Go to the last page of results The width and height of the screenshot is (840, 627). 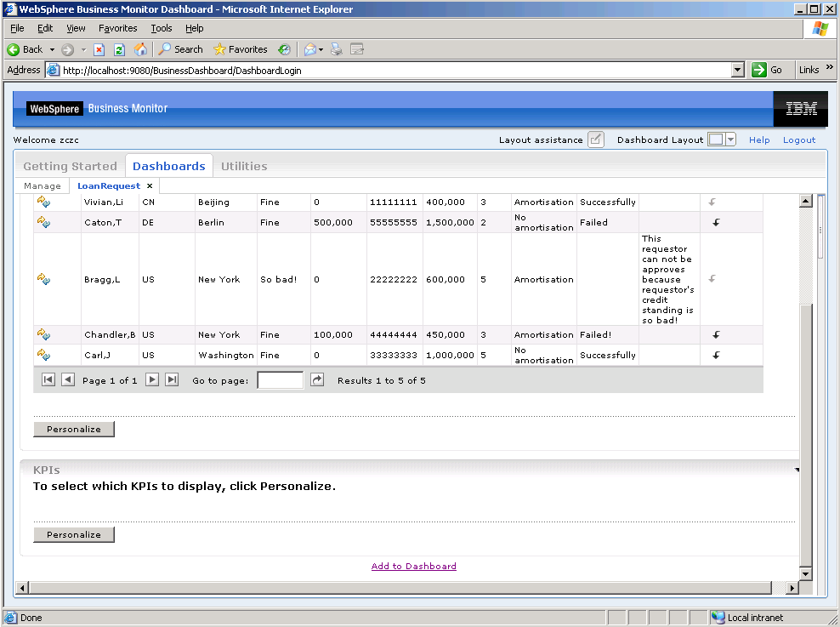tap(172, 380)
